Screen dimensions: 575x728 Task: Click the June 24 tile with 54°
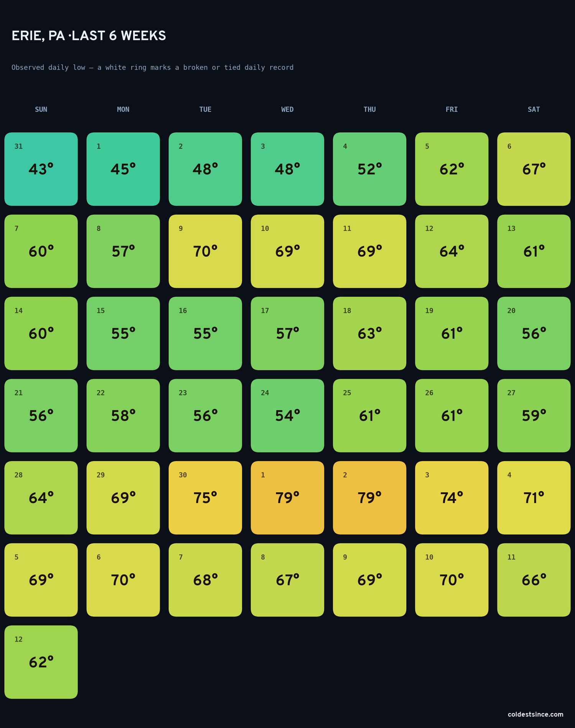(287, 416)
